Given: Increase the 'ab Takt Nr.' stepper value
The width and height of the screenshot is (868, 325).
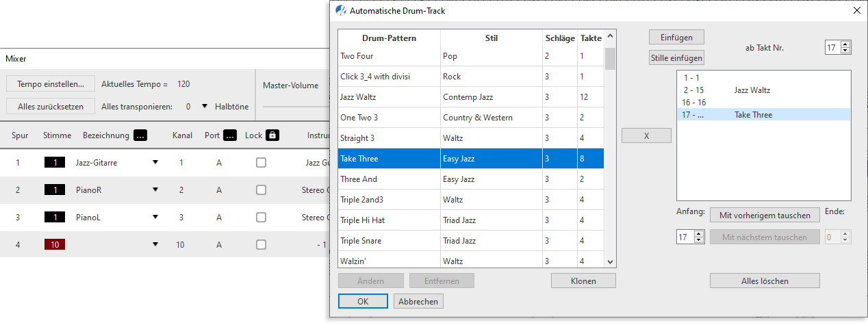Looking at the screenshot, I should 845,44.
